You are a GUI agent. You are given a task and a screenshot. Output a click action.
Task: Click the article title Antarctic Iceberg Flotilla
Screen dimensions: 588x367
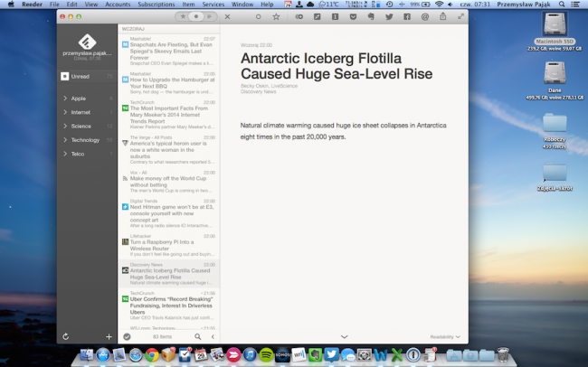click(337, 66)
